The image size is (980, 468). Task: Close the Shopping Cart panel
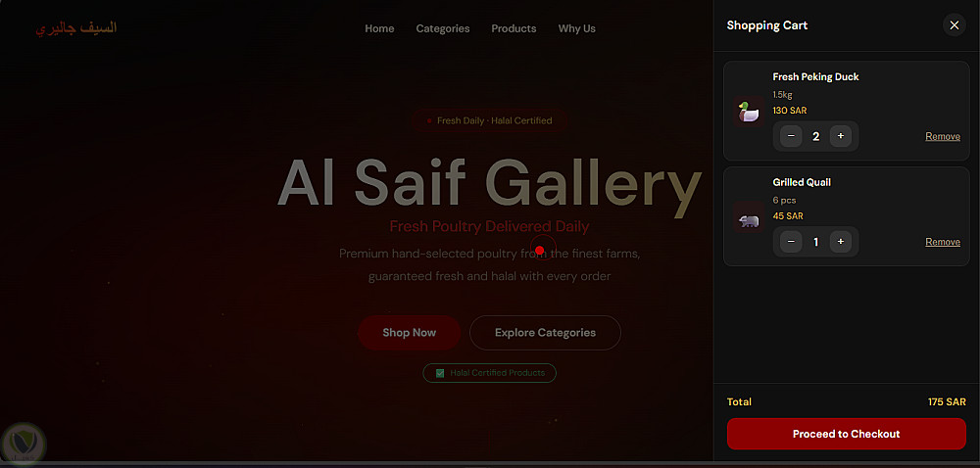click(x=954, y=25)
